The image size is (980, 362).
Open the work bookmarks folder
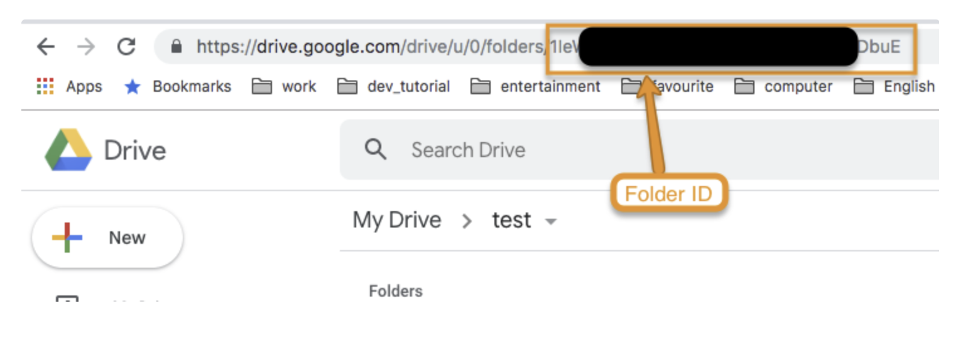pos(284,86)
